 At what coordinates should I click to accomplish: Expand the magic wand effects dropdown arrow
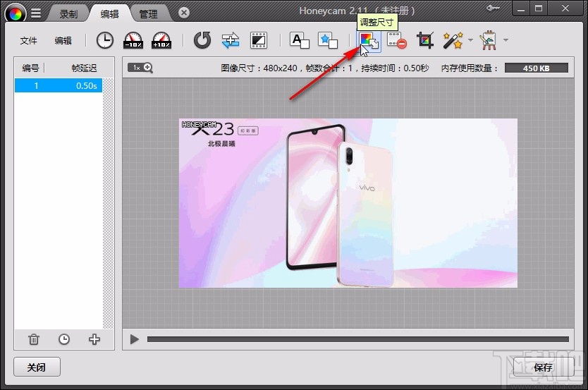click(x=471, y=39)
